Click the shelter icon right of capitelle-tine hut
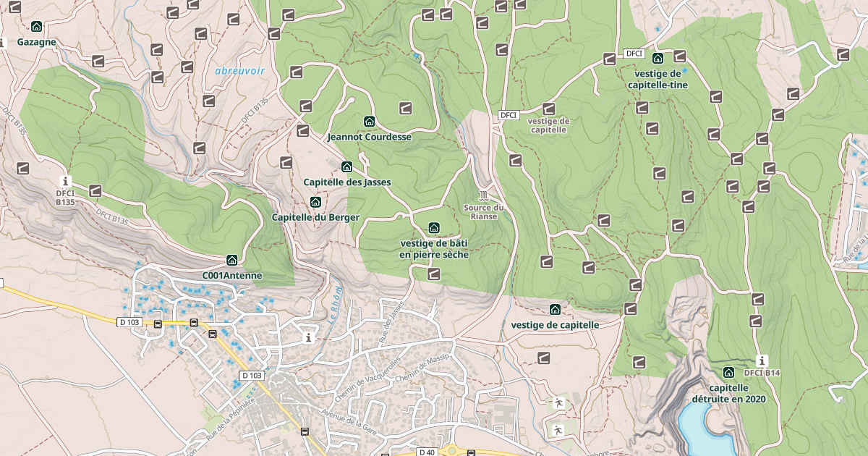 (x=680, y=56)
